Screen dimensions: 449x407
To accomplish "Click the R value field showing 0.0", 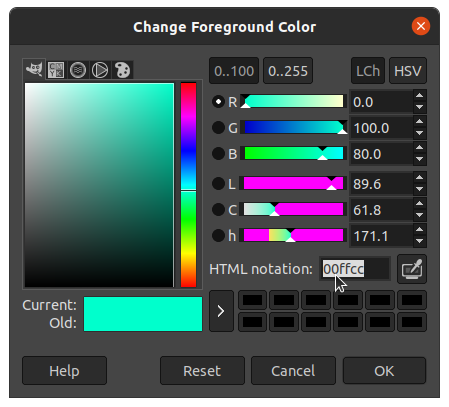I will coord(381,102).
